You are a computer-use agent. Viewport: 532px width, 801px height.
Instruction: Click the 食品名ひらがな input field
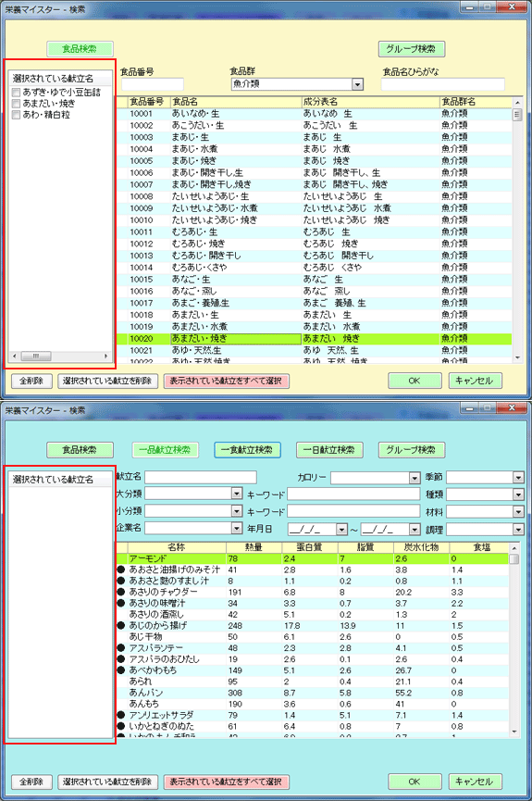coord(442,84)
